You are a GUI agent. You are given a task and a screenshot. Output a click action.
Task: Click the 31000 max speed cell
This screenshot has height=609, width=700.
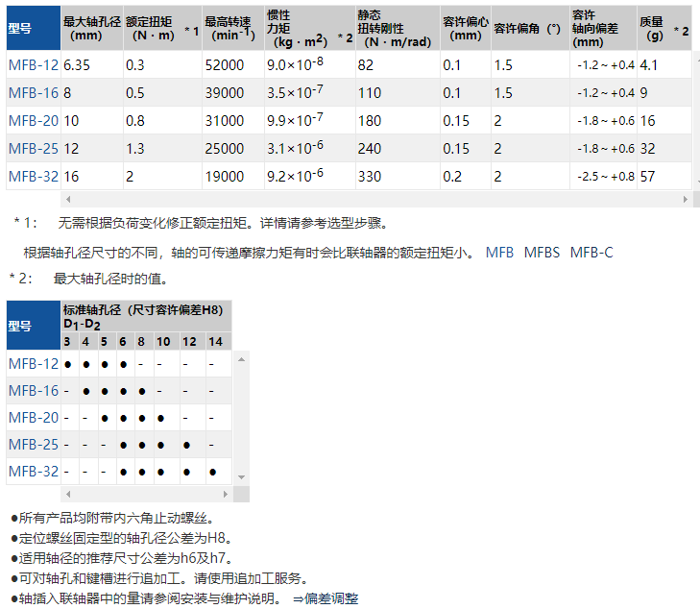[x=224, y=121]
